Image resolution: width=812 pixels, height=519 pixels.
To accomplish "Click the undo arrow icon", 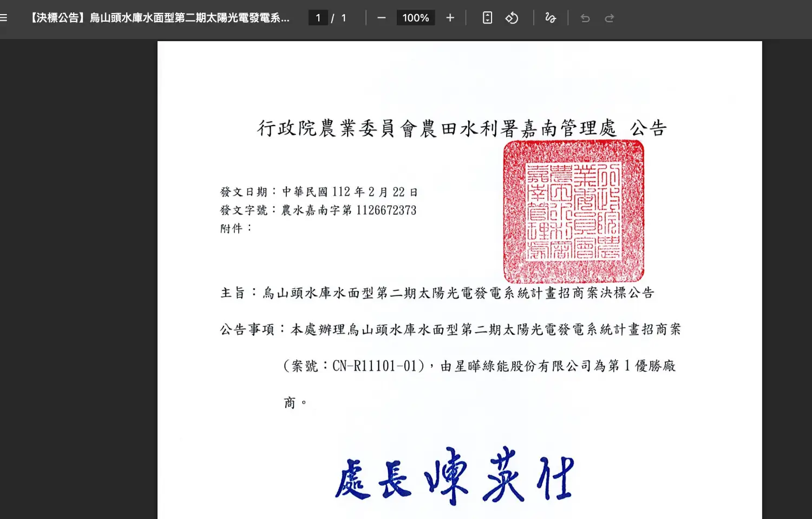I will (x=585, y=18).
